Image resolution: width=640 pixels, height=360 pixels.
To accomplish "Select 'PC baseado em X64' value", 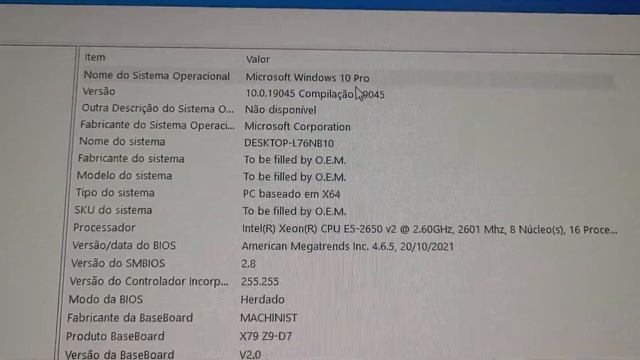I will tap(291, 194).
